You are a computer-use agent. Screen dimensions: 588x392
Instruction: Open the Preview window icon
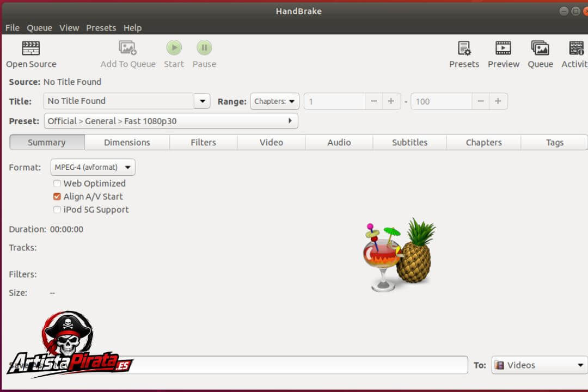click(503, 48)
